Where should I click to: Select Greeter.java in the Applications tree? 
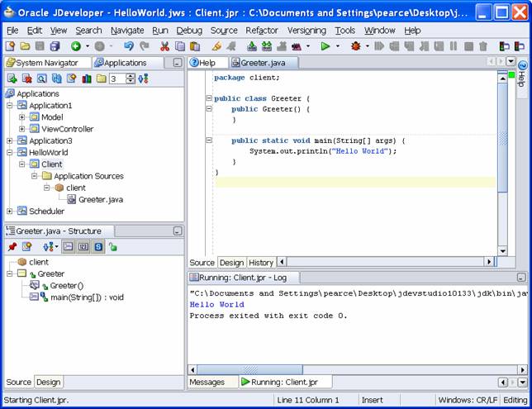click(101, 200)
